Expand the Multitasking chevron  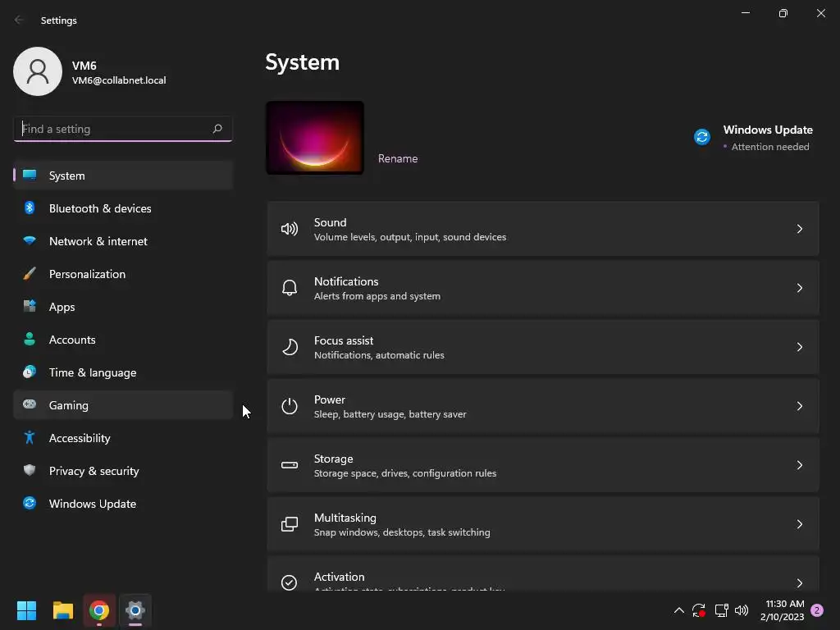[x=799, y=524]
